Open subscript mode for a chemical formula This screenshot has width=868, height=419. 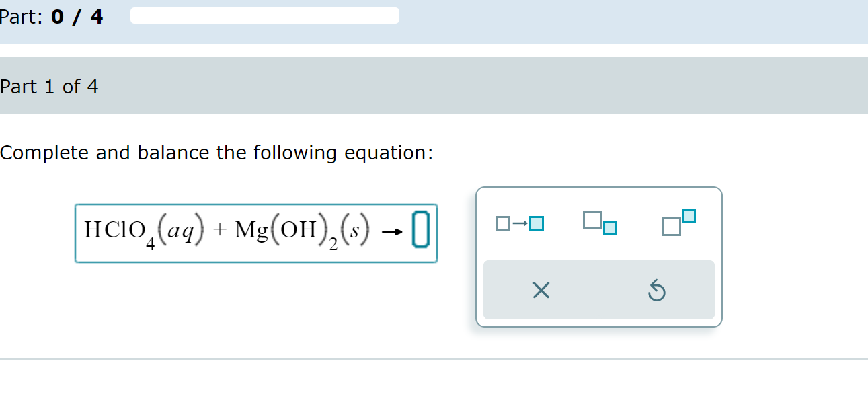[598, 223]
